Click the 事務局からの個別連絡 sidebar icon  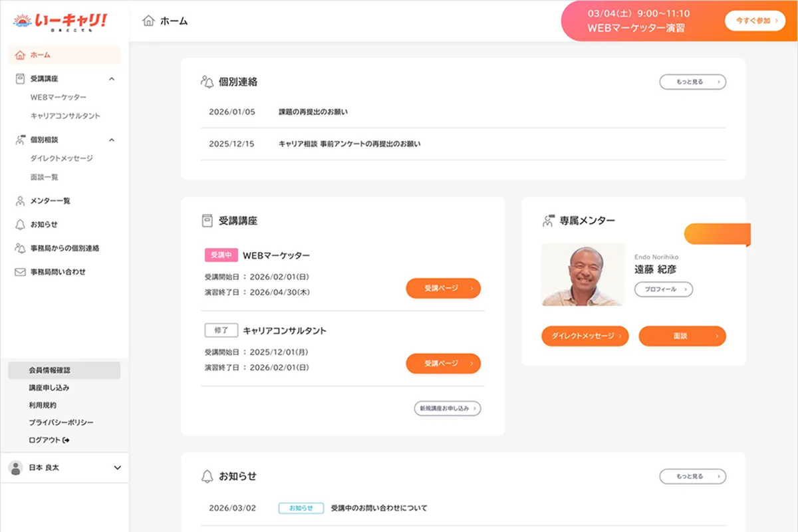click(x=20, y=248)
